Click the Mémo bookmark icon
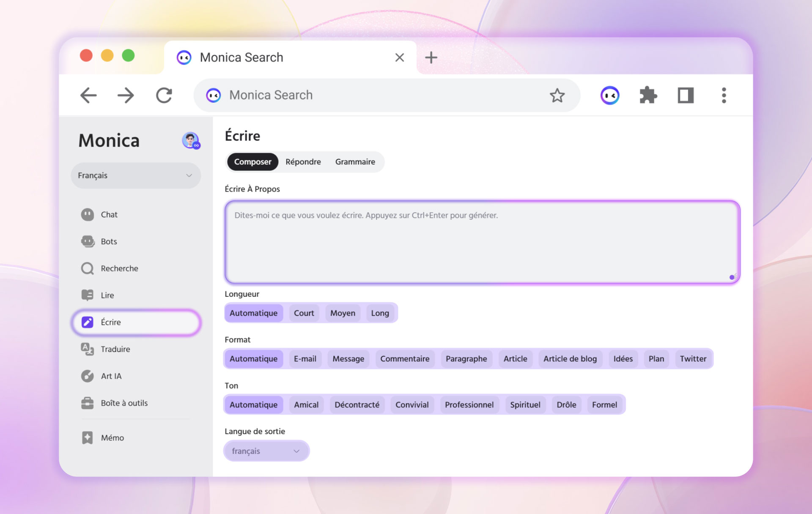 pos(88,437)
